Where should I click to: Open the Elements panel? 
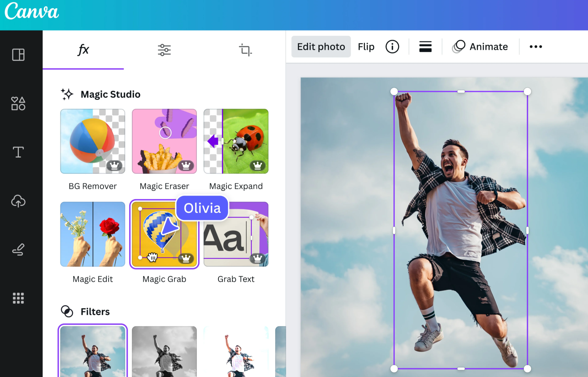18,104
